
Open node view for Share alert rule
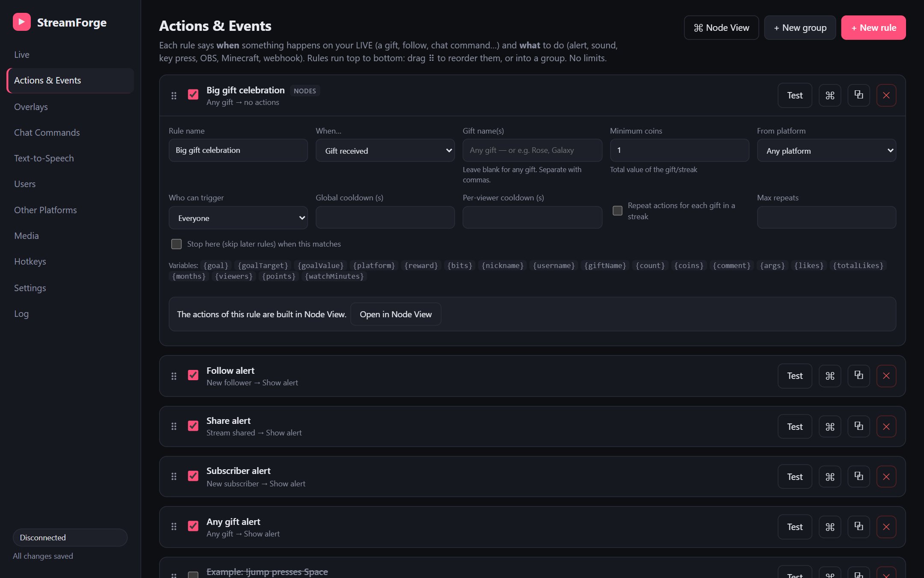pos(830,426)
